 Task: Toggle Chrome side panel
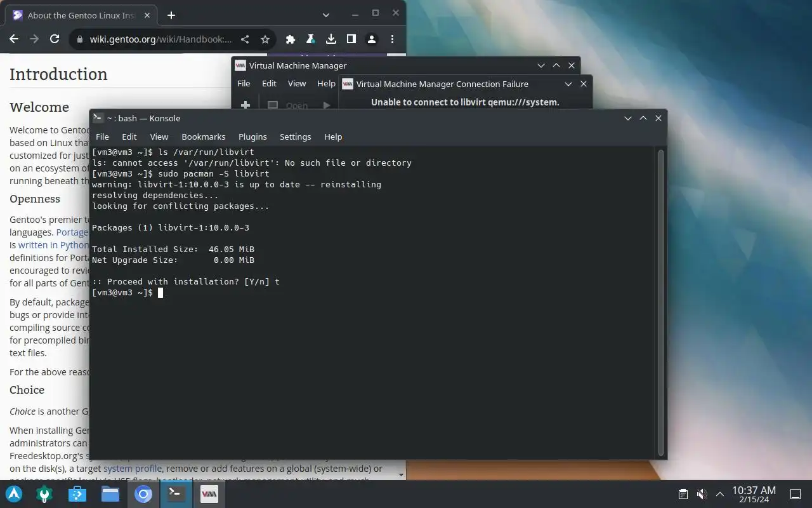tap(351, 39)
